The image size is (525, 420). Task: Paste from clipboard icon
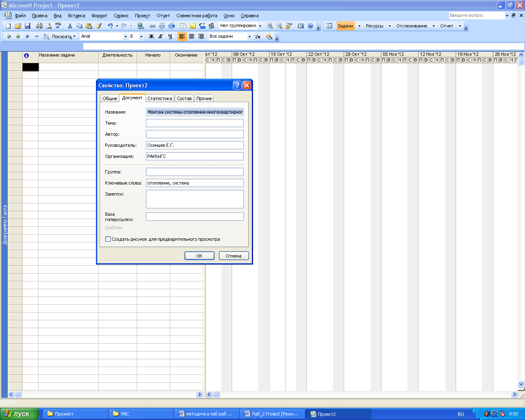click(x=89, y=26)
